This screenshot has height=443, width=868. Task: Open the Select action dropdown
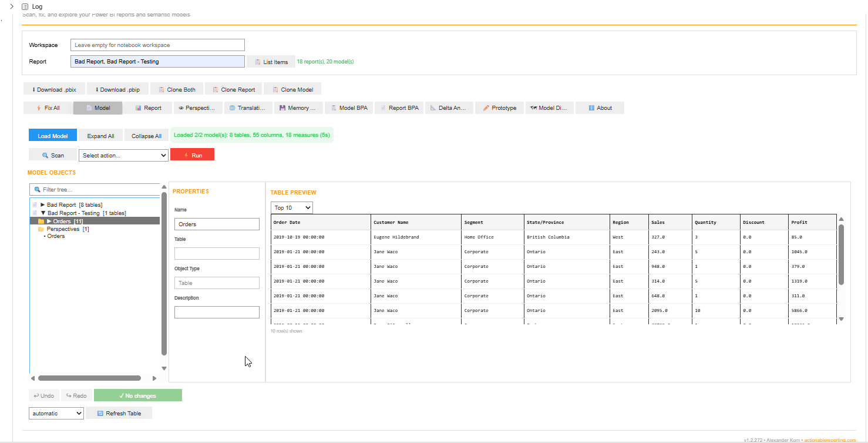pyautogui.click(x=123, y=155)
